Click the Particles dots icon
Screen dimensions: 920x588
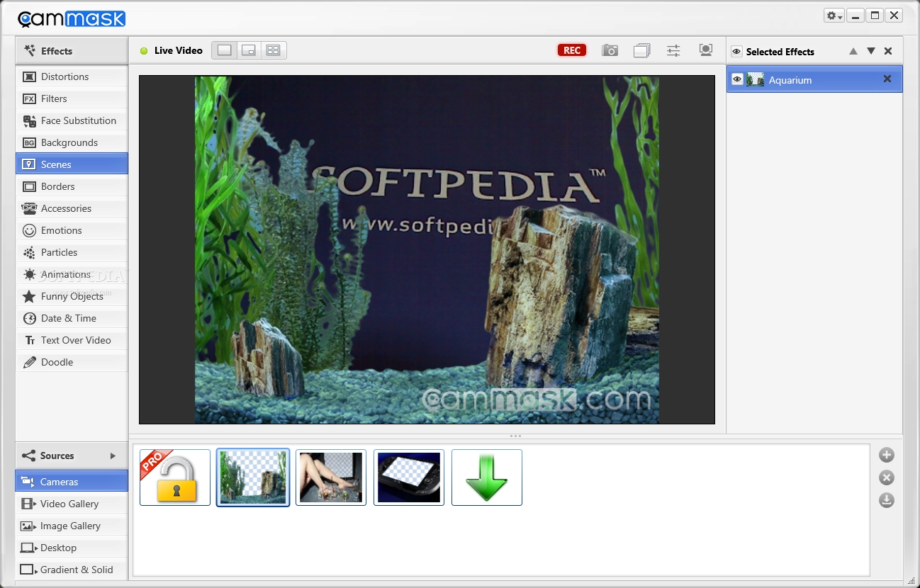pos(29,252)
